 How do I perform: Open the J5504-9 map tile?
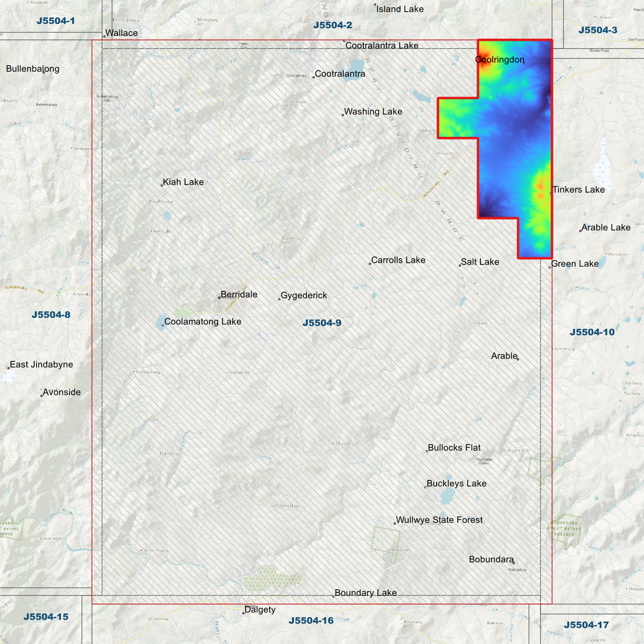click(x=322, y=322)
